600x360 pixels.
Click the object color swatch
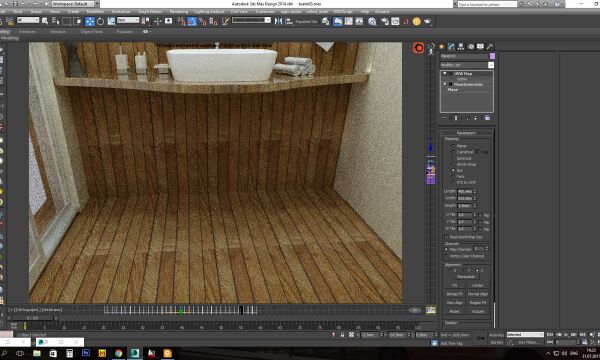492,56
